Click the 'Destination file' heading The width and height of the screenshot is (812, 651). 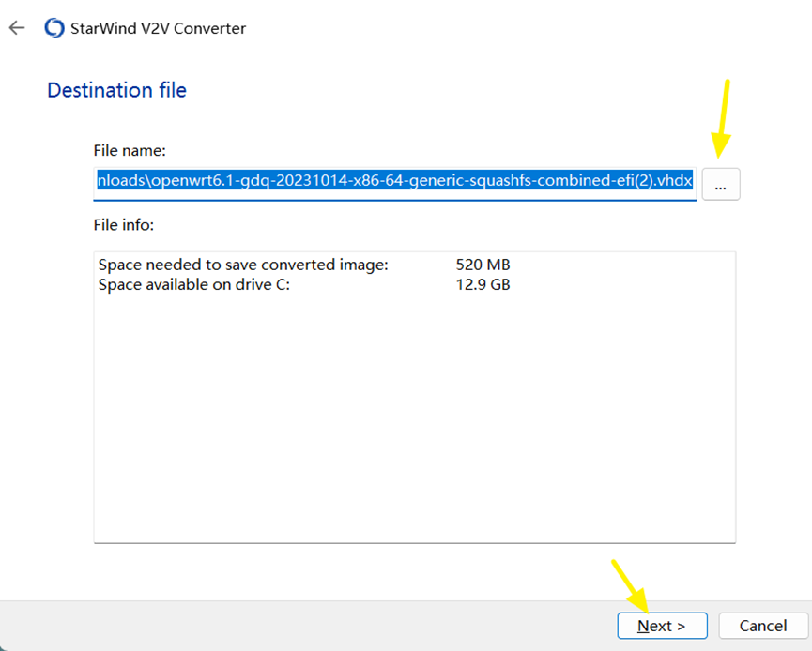[117, 90]
